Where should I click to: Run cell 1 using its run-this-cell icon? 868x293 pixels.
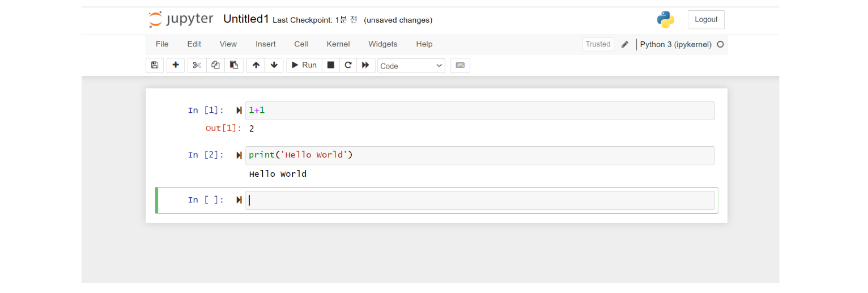click(x=239, y=111)
